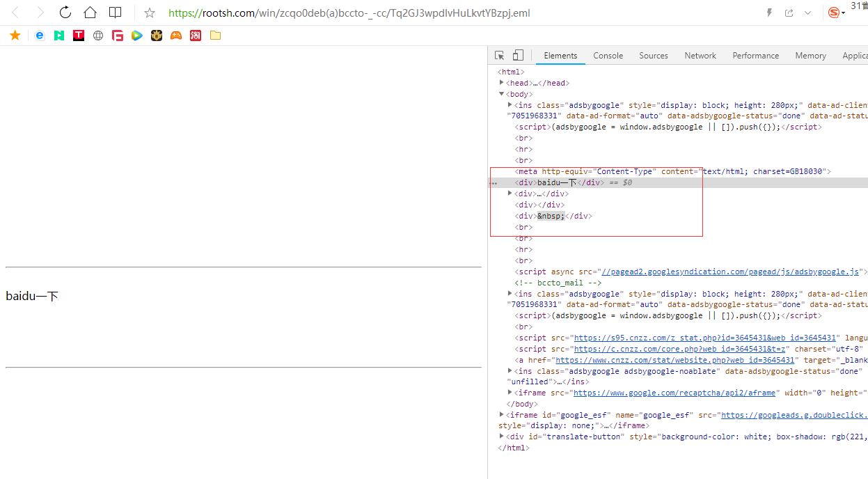
Task: Open the globe bookmark icon
Action: 98,36
